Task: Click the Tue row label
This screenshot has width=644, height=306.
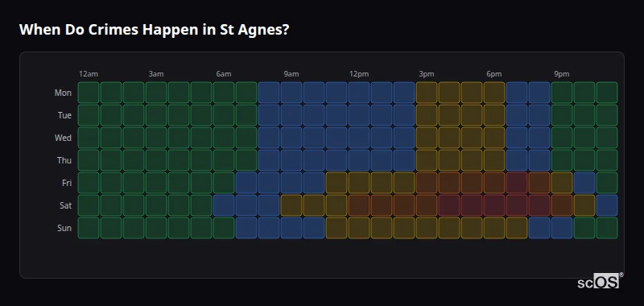Action: (64, 115)
